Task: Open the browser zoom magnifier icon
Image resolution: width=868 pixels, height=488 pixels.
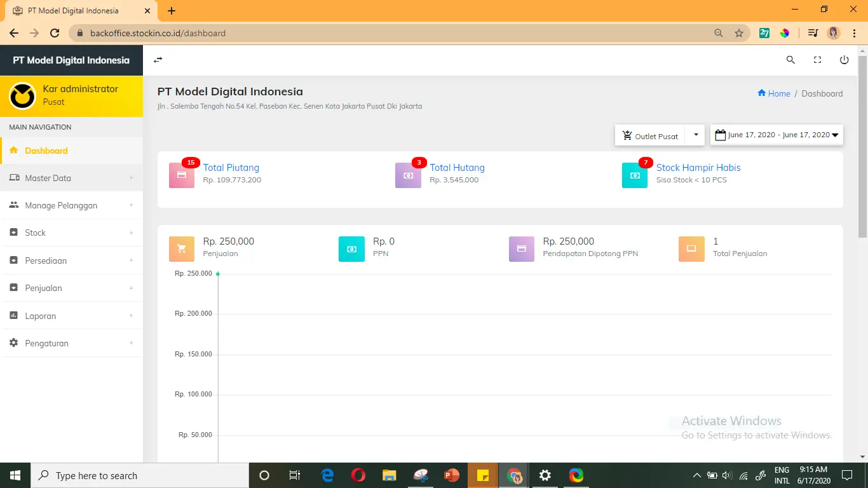Action: coord(719,33)
